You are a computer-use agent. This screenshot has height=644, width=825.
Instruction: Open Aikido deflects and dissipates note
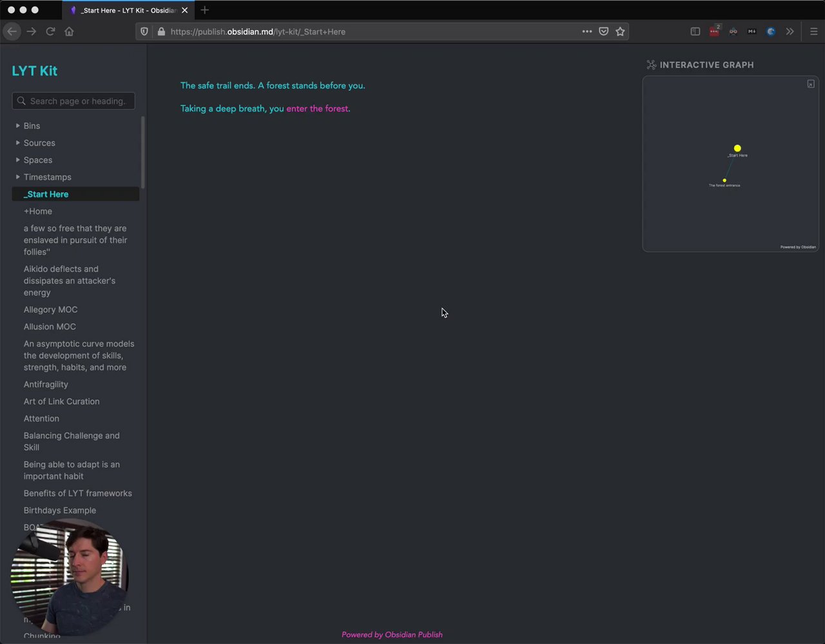coord(70,280)
